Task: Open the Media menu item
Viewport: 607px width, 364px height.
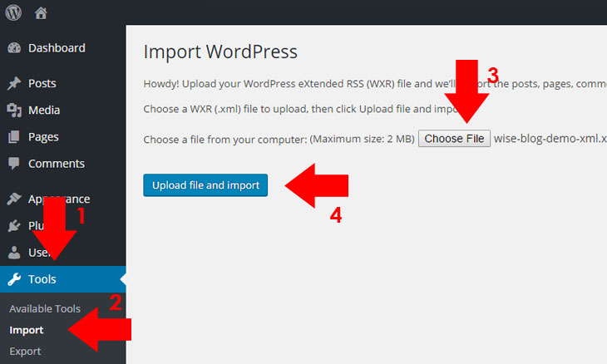Action: coord(44,111)
